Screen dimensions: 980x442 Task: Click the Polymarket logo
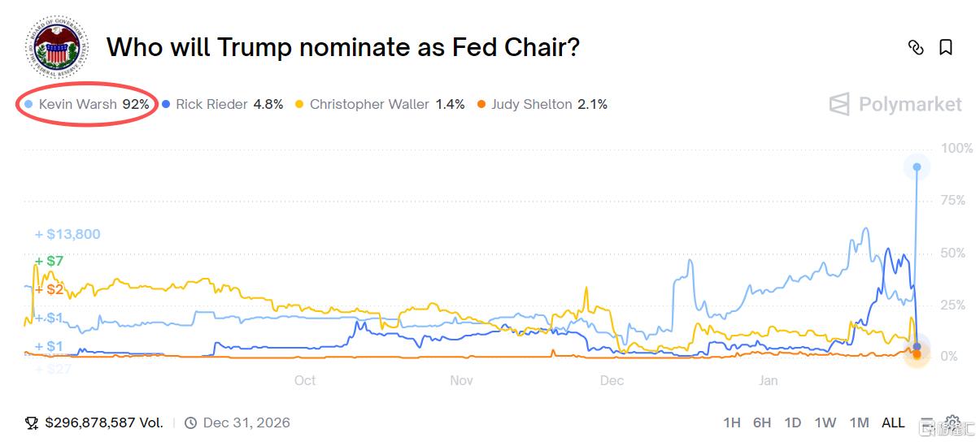click(x=895, y=104)
